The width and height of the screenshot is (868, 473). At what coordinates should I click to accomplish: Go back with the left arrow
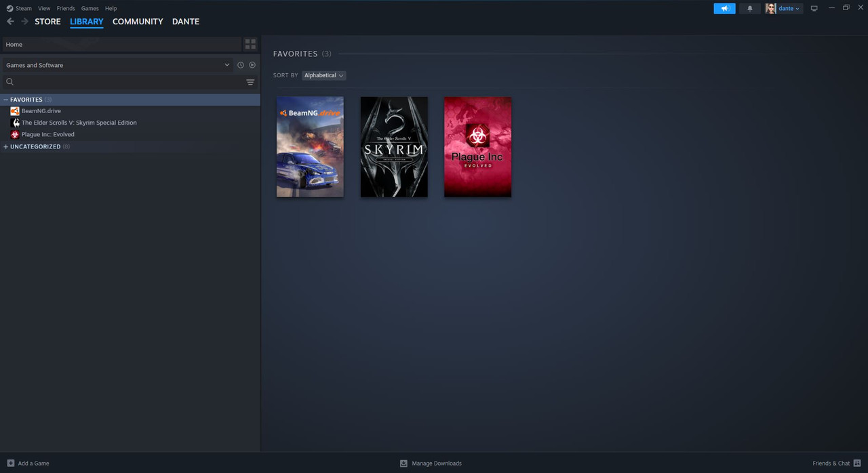[10, 22]
